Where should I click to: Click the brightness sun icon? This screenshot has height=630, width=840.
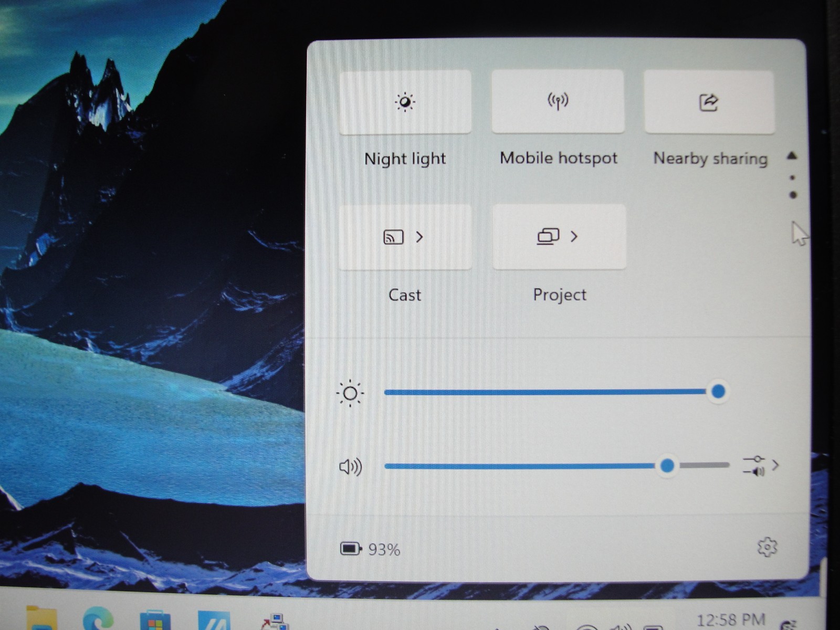pos(350,393)
